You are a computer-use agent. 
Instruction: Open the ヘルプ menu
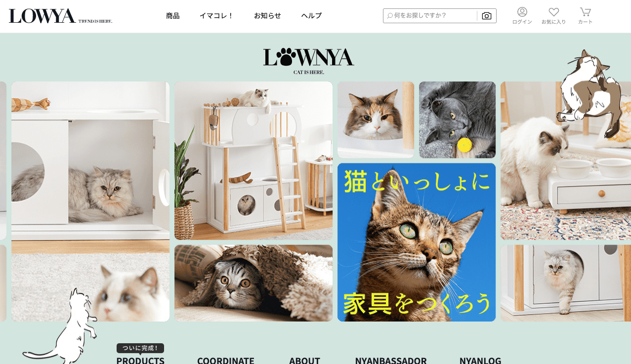click(311, 16)
